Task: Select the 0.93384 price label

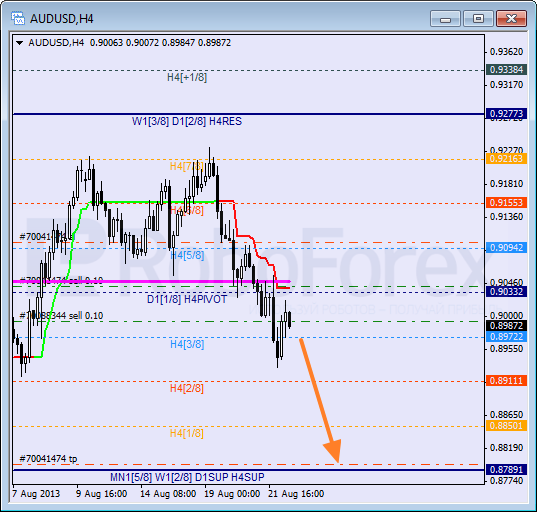Action: 506,70
